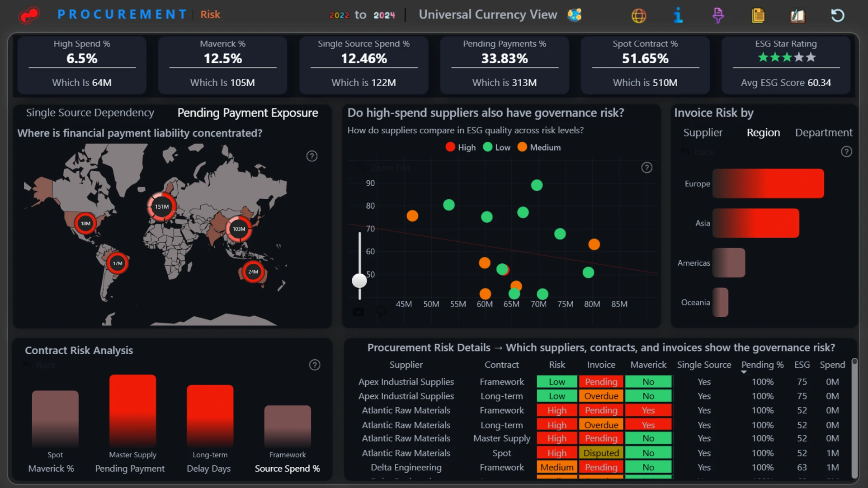Select Pending Payment contract metric tab
The height and width of the screenshot is (488, 868).
tap(130, 469)
